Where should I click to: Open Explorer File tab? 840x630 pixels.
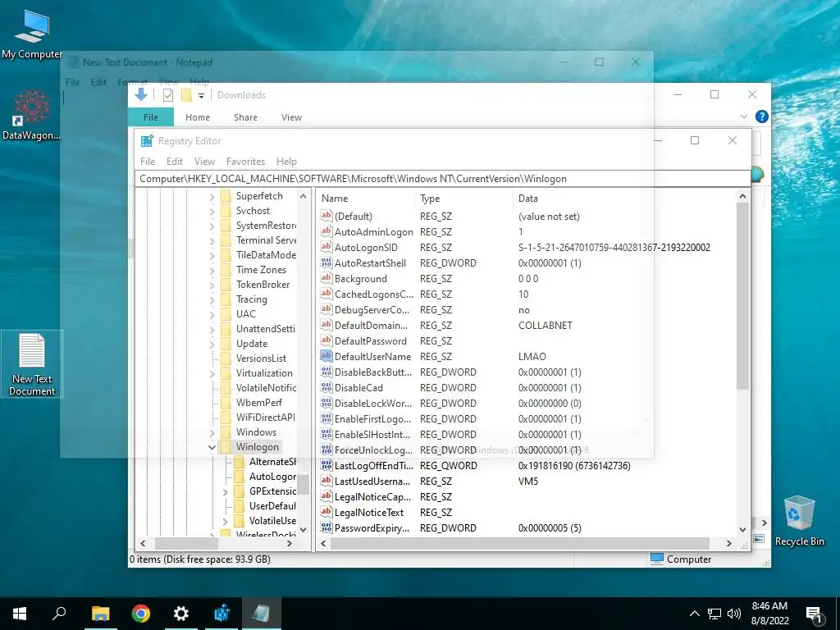[151, 117]
